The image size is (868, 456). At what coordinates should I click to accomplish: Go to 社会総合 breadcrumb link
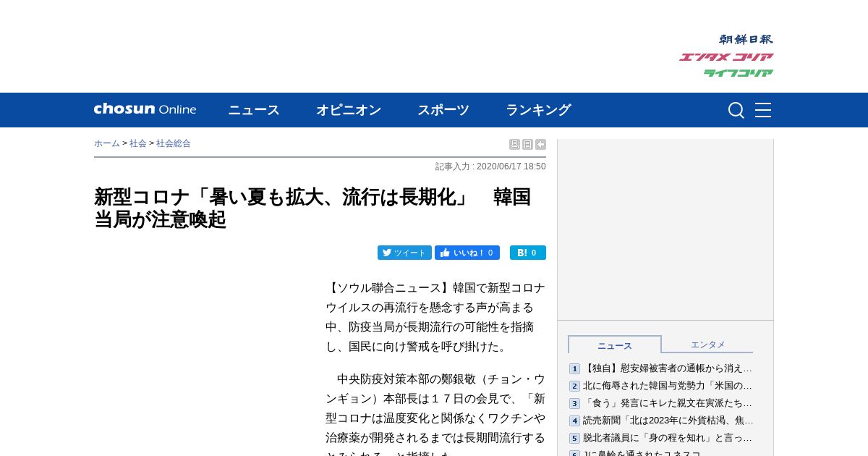(174, 143)
